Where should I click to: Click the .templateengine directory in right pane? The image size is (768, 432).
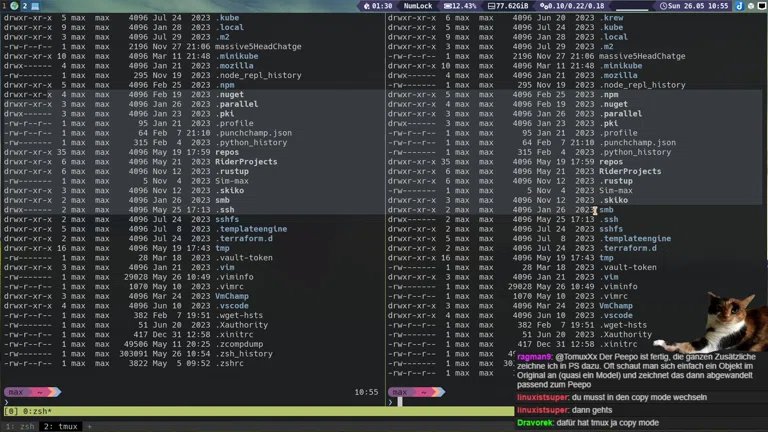635,238
